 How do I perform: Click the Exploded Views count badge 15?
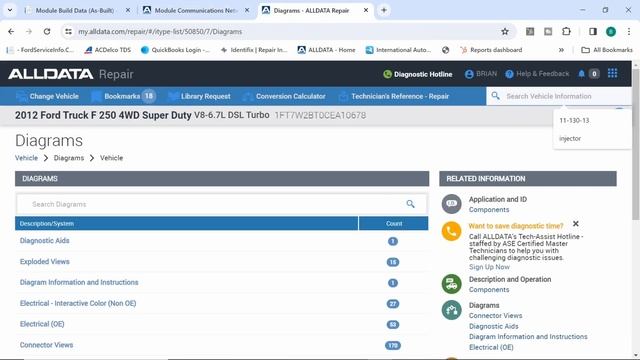[x=393, y=262]
